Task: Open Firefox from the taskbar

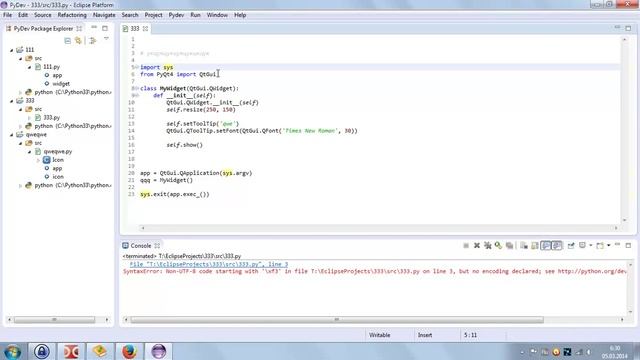Action: [129, 351]
